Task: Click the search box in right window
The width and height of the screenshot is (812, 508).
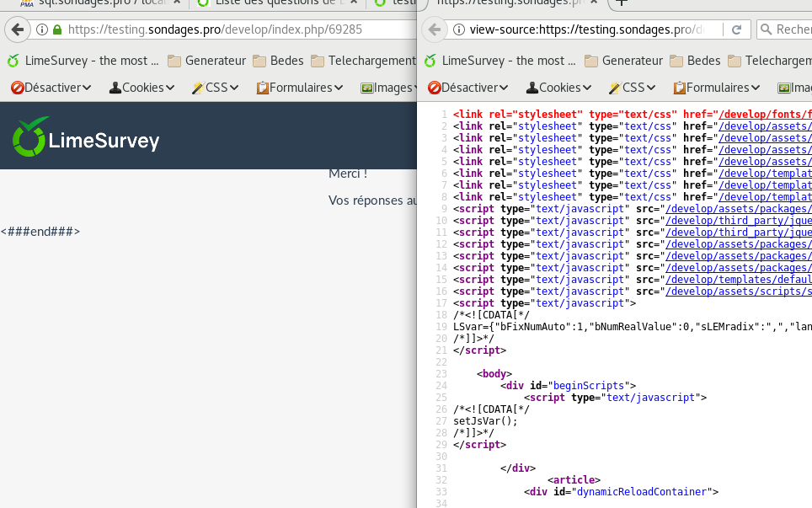Action: click(788, 29)
